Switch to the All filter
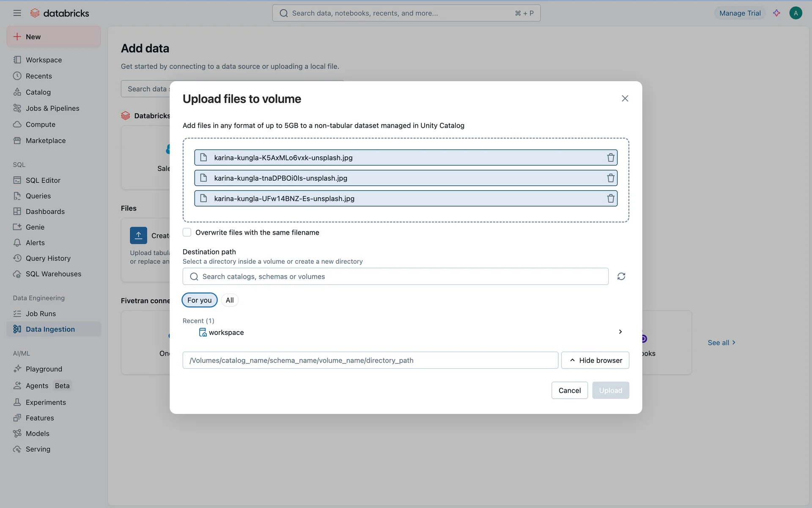The image size is (812, 508). point(230,300)
